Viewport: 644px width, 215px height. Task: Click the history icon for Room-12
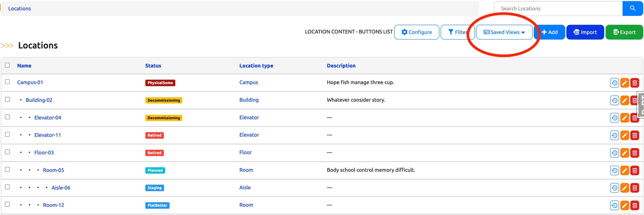click(615, 205)
